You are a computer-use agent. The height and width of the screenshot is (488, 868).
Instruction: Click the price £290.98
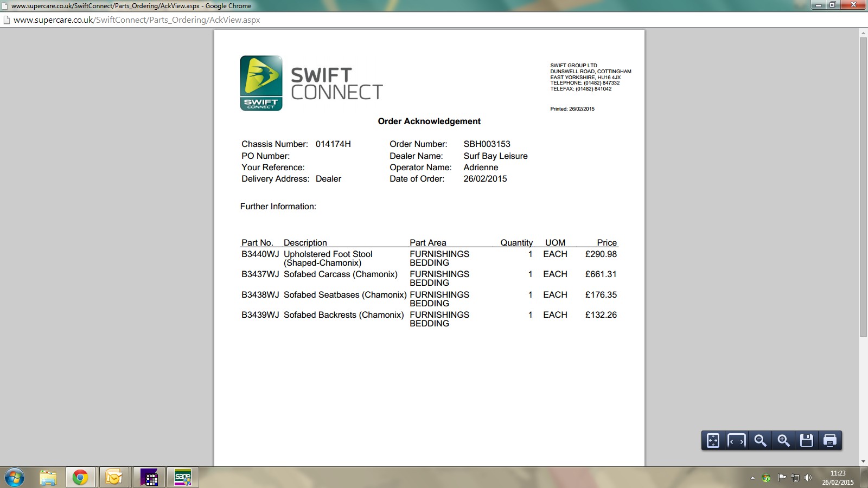click(601, 254)
